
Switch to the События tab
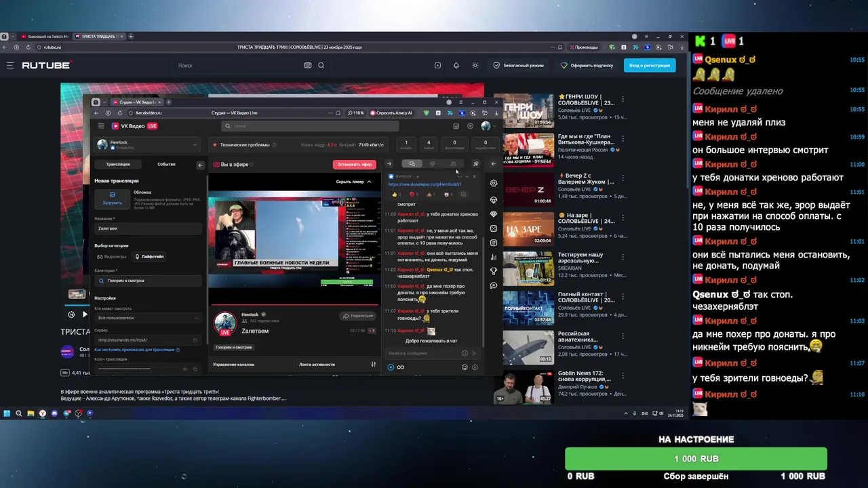coord(166,165)
